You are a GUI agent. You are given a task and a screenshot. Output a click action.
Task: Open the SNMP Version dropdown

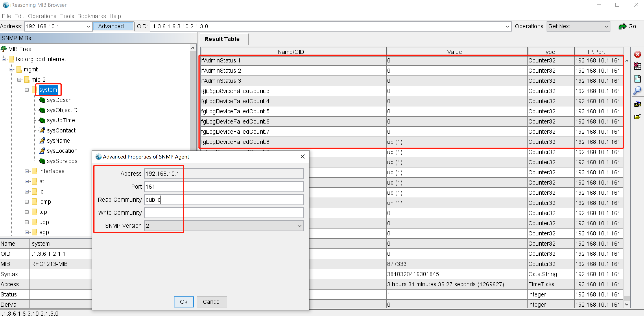tap(299, 226)
